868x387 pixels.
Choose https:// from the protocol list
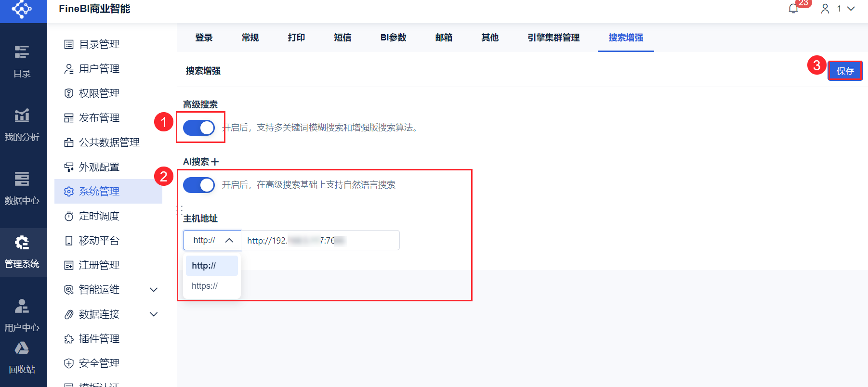[x=212, y=286]
